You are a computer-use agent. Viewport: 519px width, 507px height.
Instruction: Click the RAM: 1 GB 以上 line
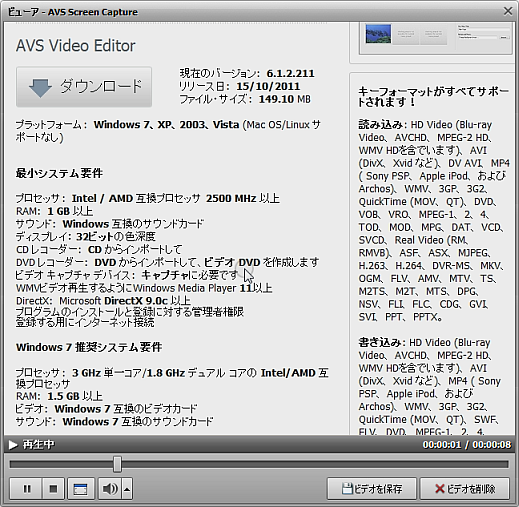click(x=54, y=211)
